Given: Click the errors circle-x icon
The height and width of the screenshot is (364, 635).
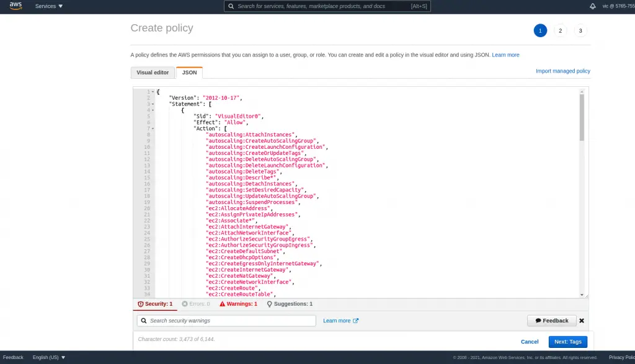Looking at the screenshot, I should point(185,304).
